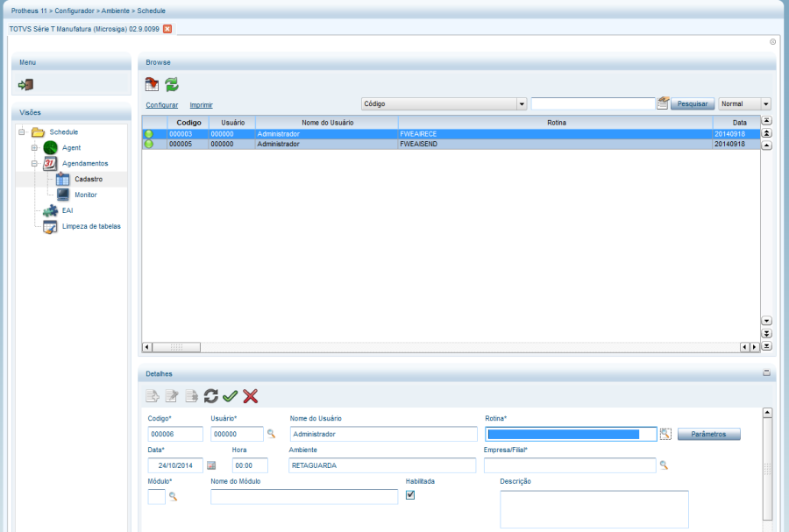789x532 pixels.
Task: Close the TOTVS Série T Manufatura tab
Action: 167,29
